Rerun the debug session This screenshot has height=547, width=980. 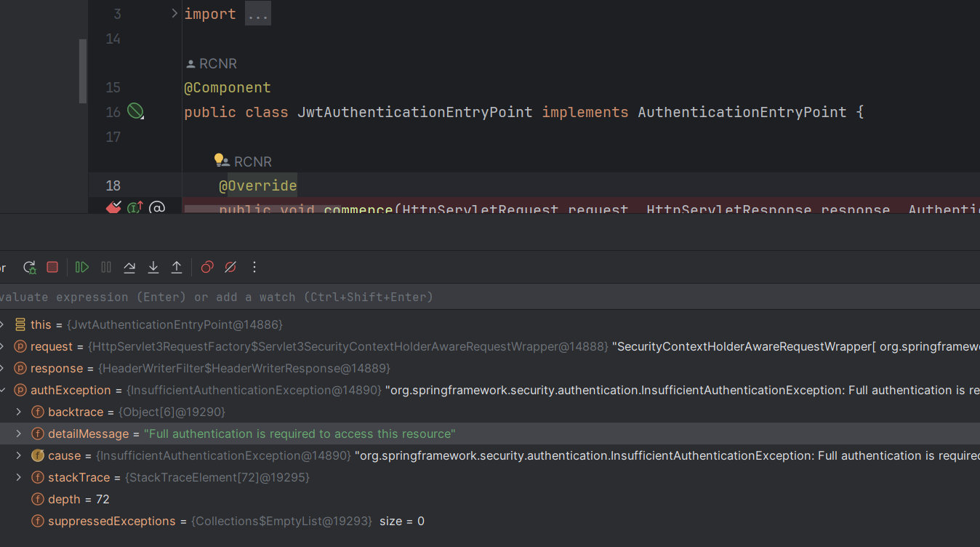(30, 267)
